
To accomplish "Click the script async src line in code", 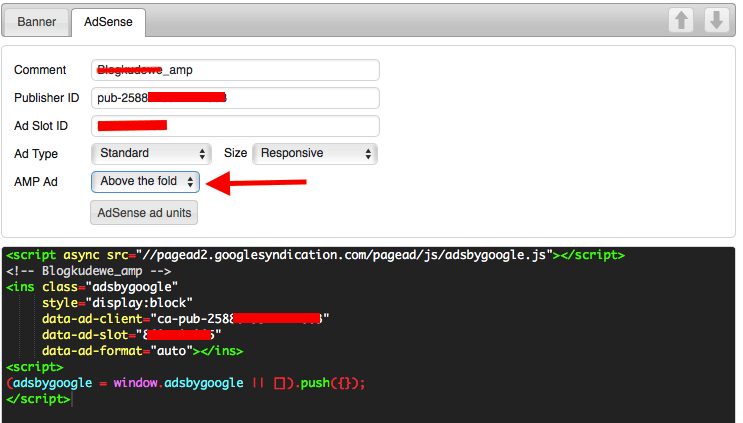I will pyautogui.click(x=315, y=255).
